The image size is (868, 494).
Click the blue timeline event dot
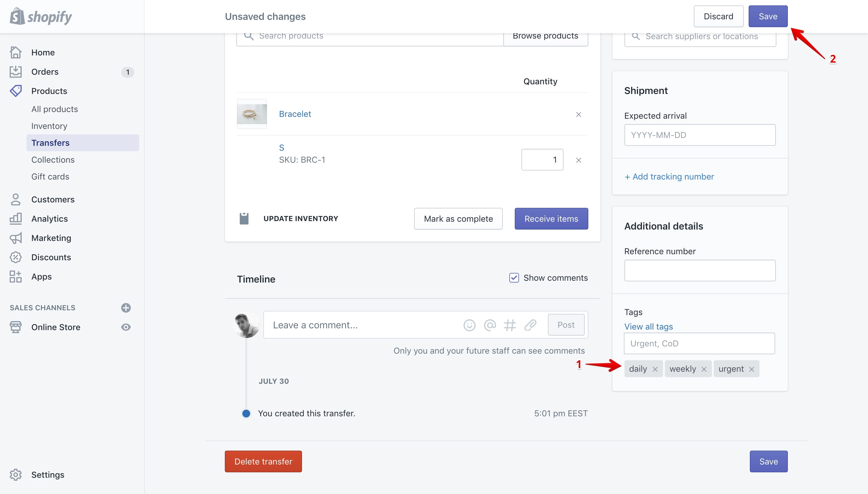246,414
